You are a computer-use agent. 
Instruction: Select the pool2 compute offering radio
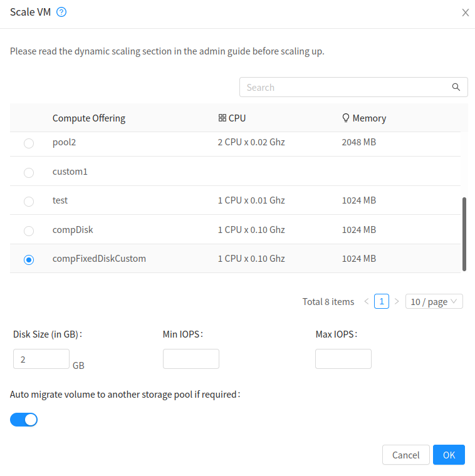pyautogui.click(x=29, y=143)
